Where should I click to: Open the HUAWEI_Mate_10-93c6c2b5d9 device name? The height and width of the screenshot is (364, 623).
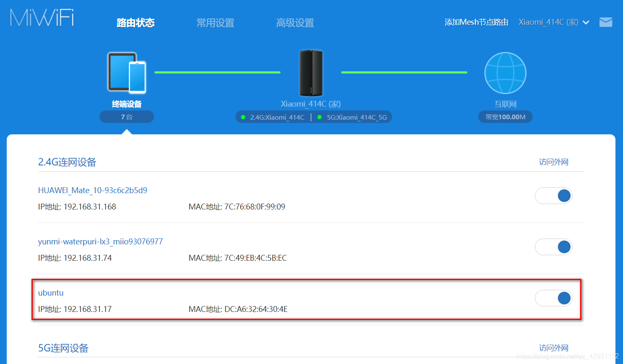[x=93, y=190]
